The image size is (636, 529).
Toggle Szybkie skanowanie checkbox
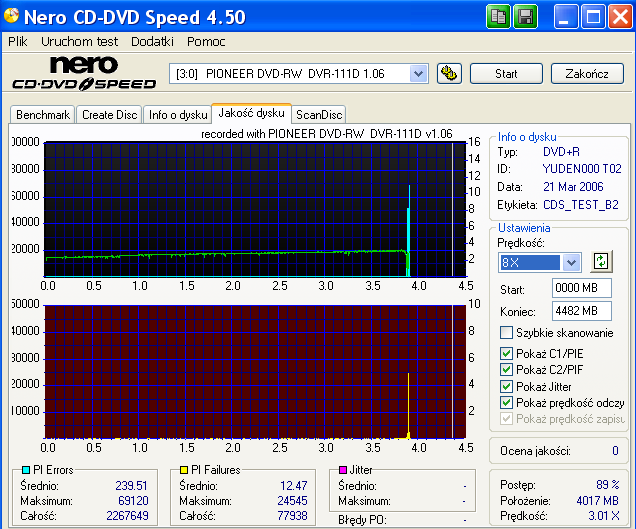(x=506, y=333)
